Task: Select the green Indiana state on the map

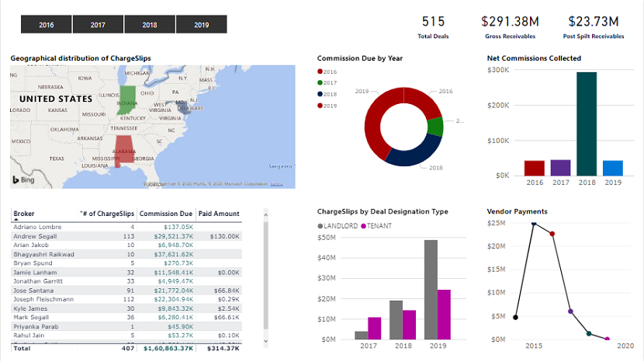Action: [x=127, y=98]
